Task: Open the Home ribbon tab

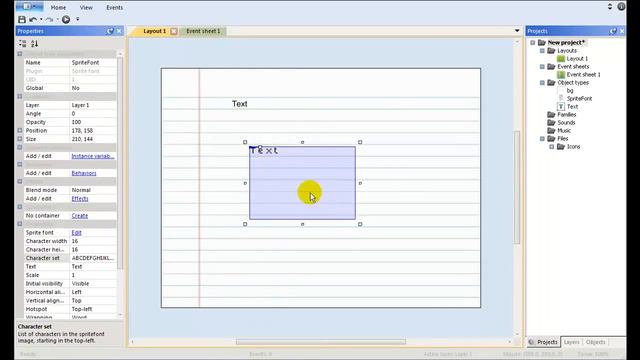Action: pos(58,7)
